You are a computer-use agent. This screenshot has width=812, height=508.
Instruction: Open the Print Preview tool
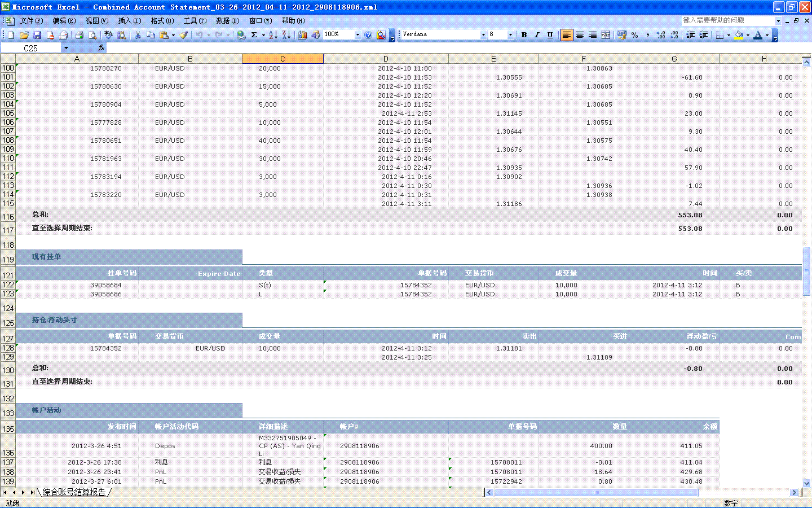pos(92,35)
